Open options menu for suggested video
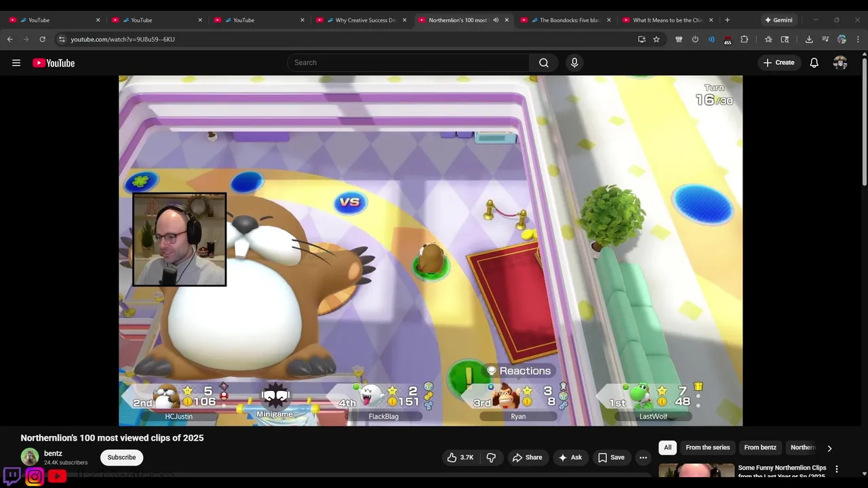The height and width of the screenshot is (488, 868). click(x=837, y=469)
